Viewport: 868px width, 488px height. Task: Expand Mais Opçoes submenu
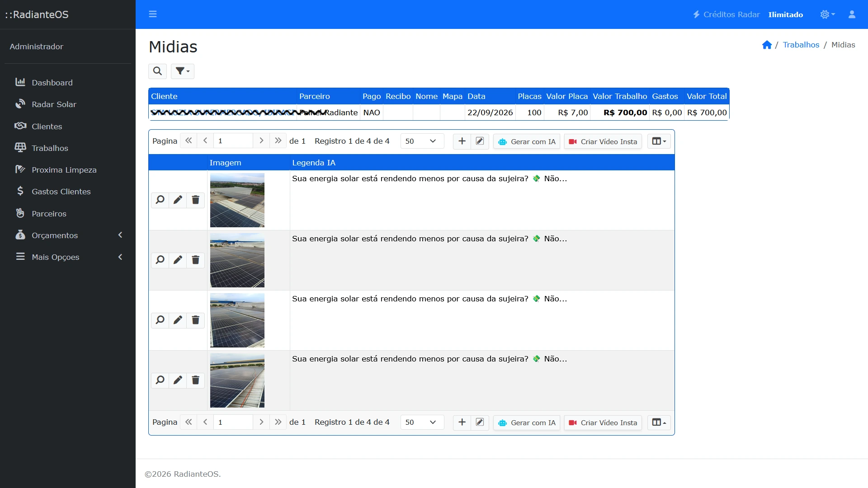point(68,257)
